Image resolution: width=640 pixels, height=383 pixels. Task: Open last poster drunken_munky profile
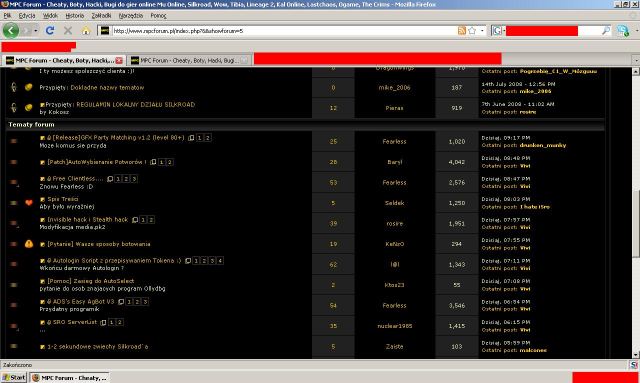click(x=542, y=145)
